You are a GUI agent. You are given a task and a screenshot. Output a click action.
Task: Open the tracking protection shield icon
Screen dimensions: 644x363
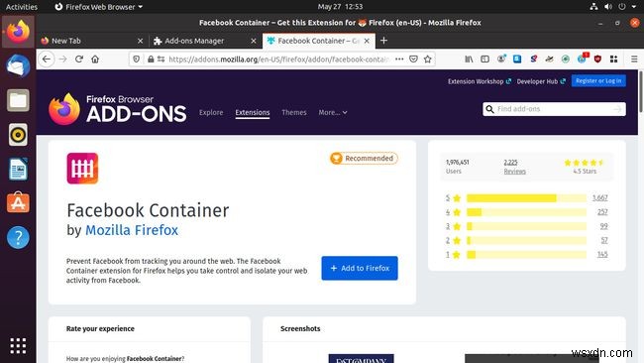(x=137, y=60)
